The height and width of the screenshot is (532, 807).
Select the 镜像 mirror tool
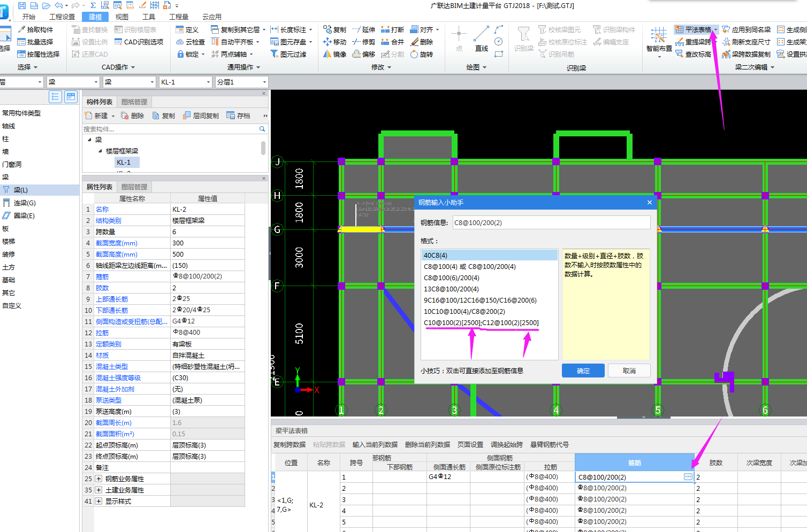coord(334,55)
